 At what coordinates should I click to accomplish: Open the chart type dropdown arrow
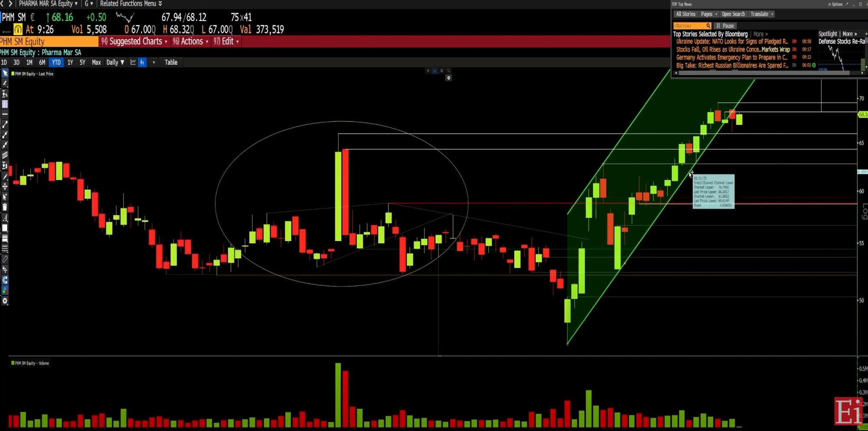(154, 62)
